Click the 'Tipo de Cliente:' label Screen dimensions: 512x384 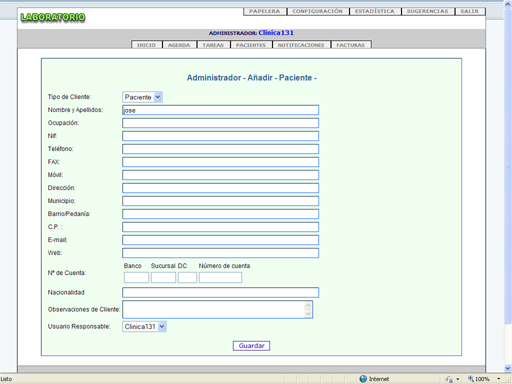click(69, 97)
